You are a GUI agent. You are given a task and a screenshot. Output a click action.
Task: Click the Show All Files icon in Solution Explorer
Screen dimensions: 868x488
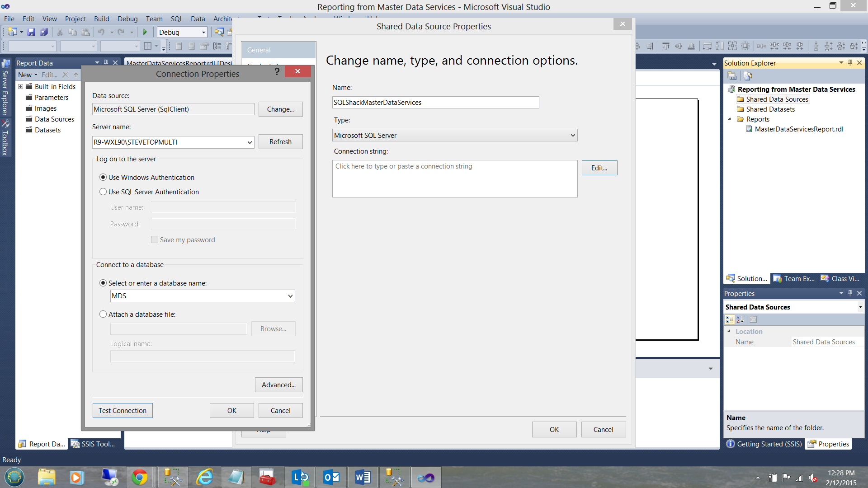tap(748, 76)
